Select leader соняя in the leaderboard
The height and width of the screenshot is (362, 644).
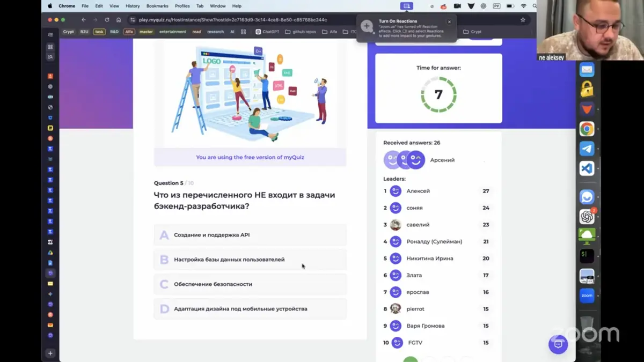point(438,208)
